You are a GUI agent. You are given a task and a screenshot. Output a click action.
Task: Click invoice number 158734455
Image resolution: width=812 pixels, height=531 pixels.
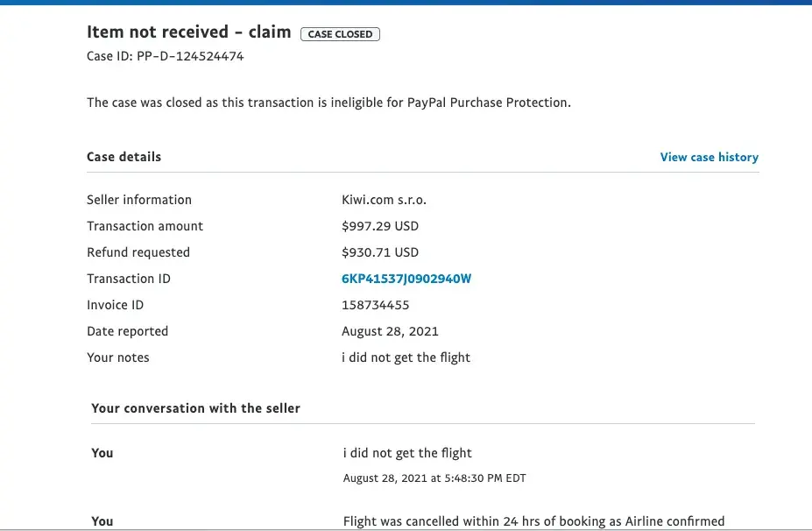click(x=375, y=305)
